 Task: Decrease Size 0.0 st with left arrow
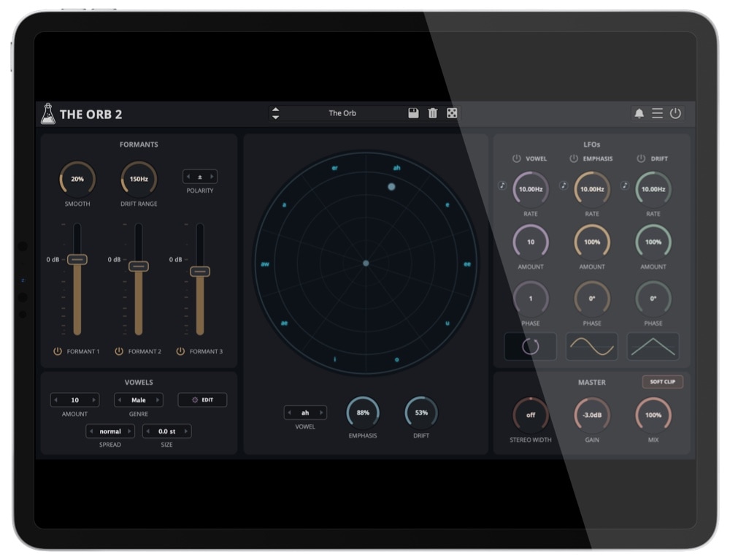coord(148,431)
